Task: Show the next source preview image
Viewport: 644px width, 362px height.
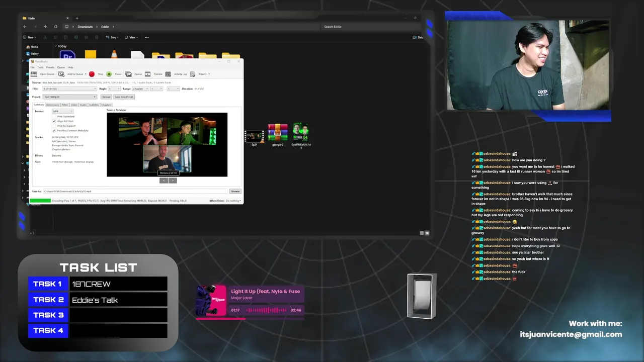Action: click(x=173, y=180)
